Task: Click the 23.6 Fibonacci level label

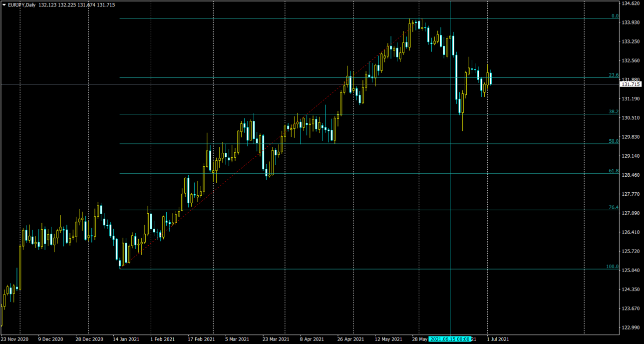Action: [614, 75]
